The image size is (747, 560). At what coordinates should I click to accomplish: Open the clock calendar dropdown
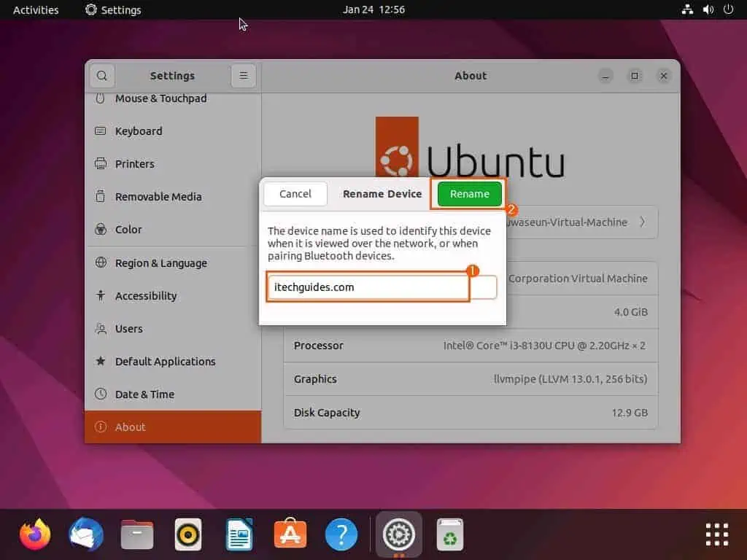point(373,9)
